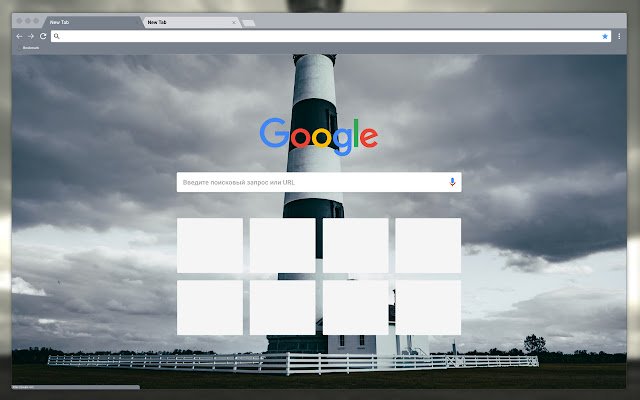The height and width of the screenshot is (400, 640).
Task: Start voice search with the microphone icon
Action: click(x=452, y=182)
